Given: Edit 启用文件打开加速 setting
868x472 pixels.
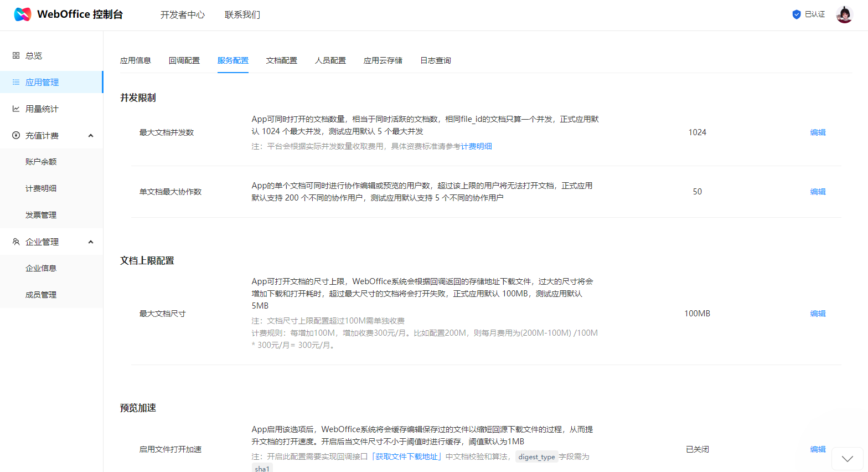Looking at the screenshot, I should pos(818,449).
